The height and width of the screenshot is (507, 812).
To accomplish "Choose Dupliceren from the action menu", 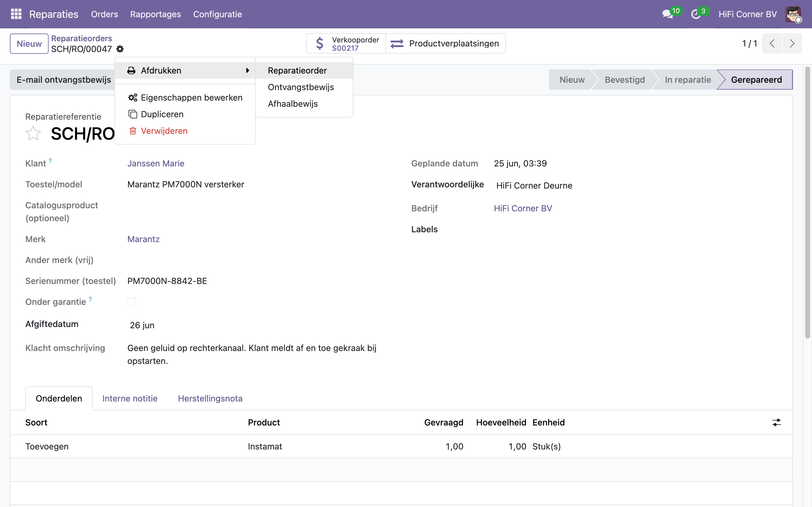I will 162,114.
